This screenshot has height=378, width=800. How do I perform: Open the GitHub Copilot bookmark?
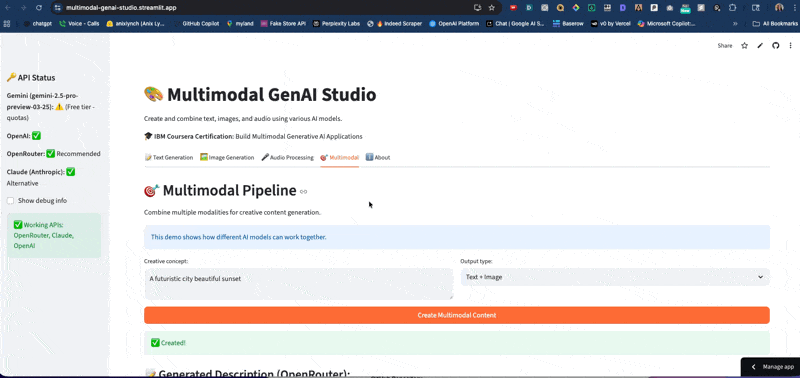[x=197, y=23]
